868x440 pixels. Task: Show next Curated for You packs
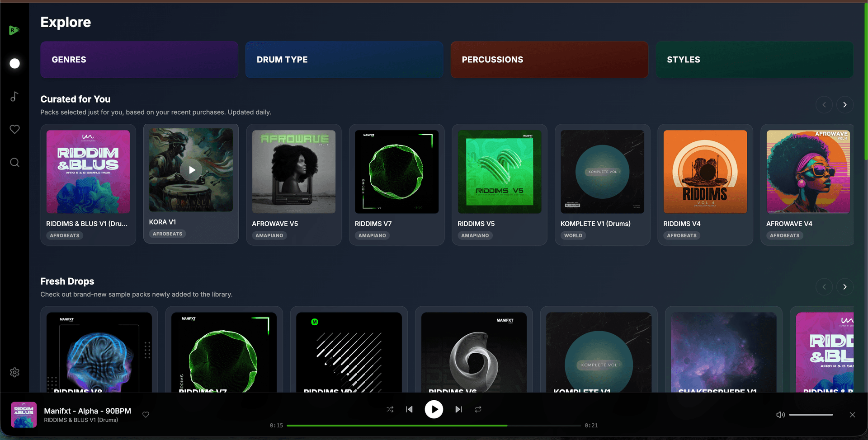844,105
